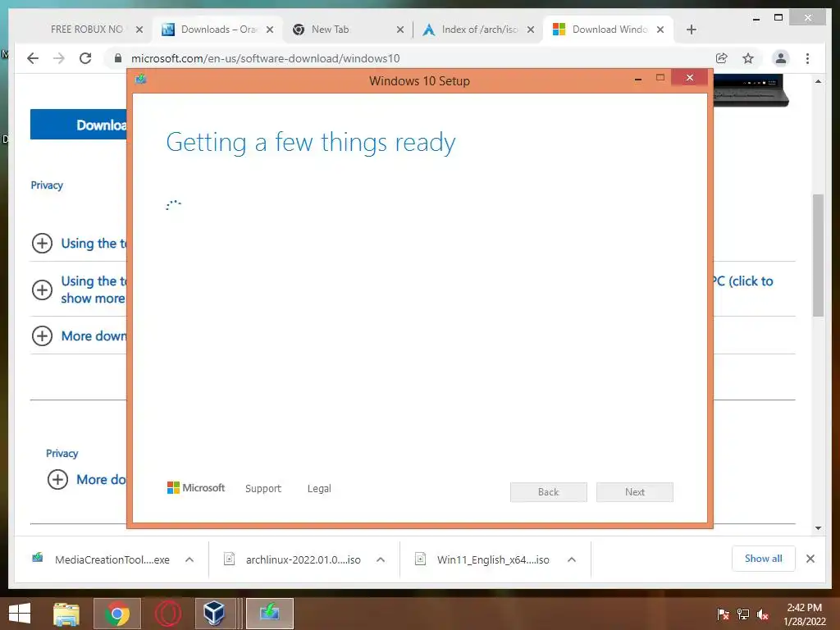
Task: Click the webpage scroll up arrow
Action: (x=818, y=81)
